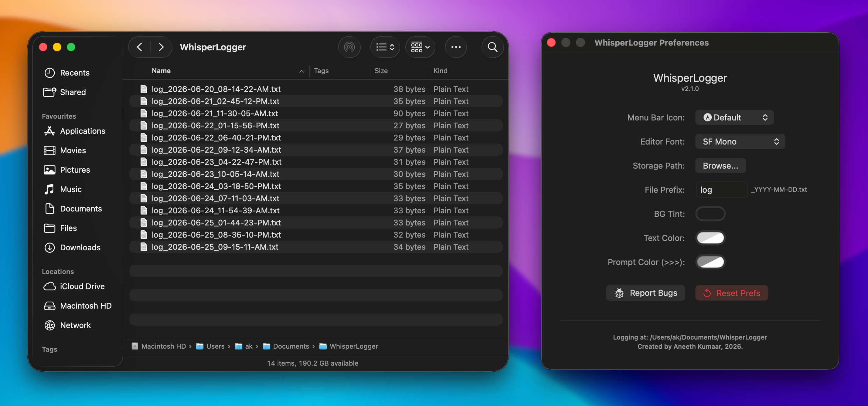The width and height of the screenshot is (868, 406).
Task: Open Downloads in Finder sidebar
Action: 72,247
